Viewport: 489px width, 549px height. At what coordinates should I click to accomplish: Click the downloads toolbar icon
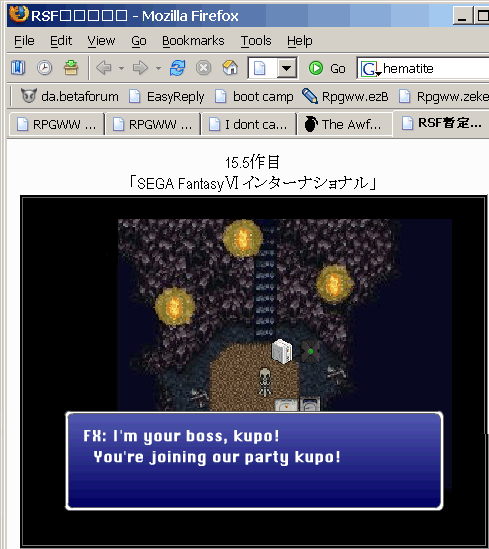coord(71,68)
